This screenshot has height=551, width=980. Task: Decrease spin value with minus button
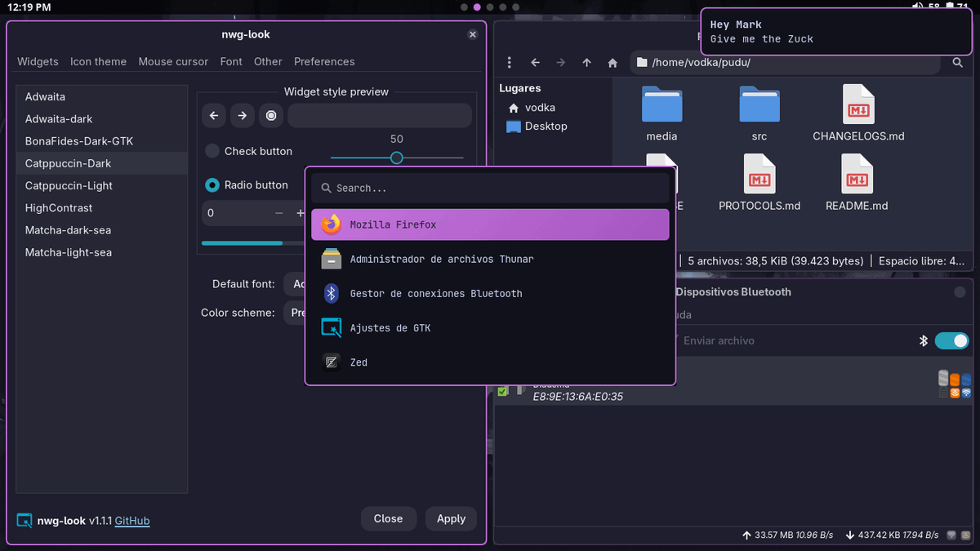pyautogui.click(x=278, y=213)
